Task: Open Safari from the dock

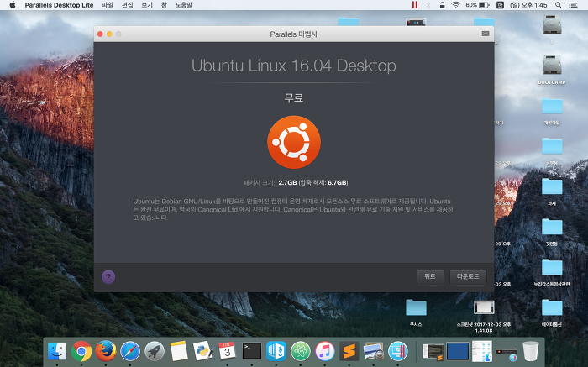Action: pyautogui.click(x=129, y=352)
